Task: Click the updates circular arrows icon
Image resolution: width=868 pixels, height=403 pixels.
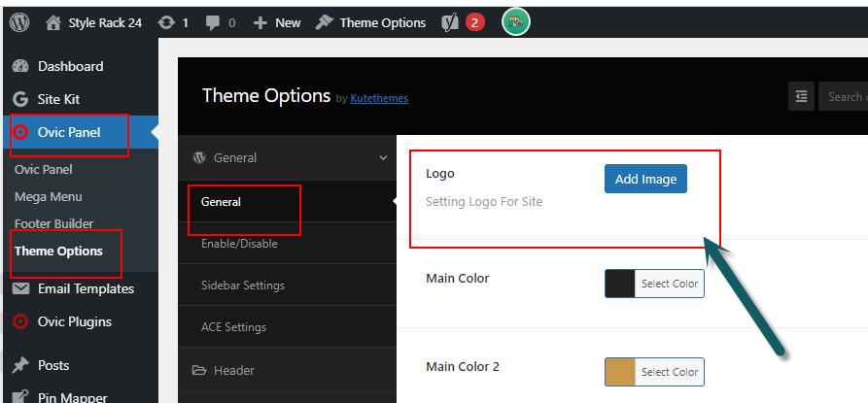Action: click(165, 22)
